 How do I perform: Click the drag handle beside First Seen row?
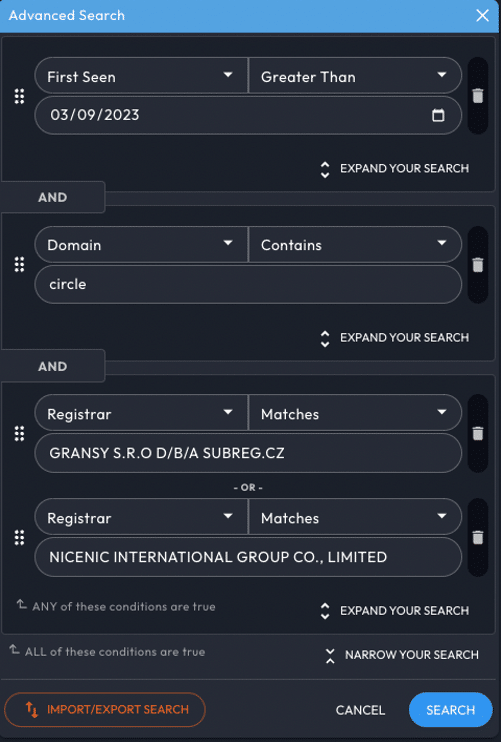pyautogui.click(x=19, y=96)
